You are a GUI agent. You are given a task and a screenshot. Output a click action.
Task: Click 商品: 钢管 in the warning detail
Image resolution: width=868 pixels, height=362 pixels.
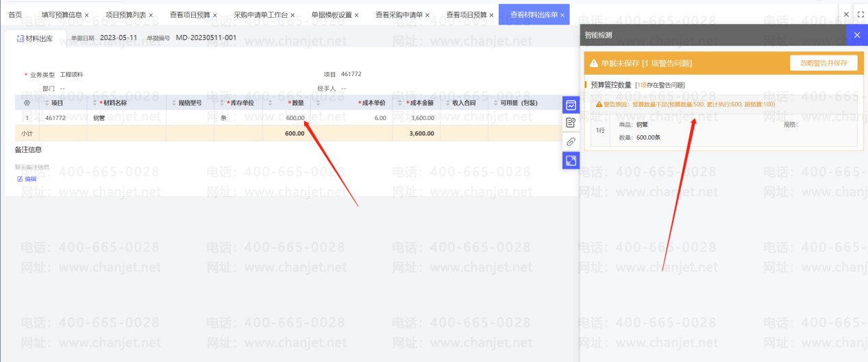click(x=633, y=125)
